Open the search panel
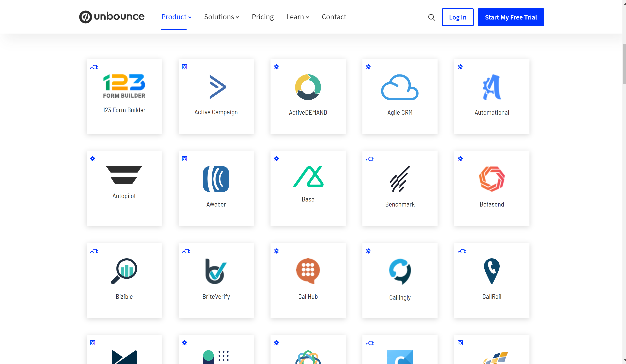626x364 pixels. click(x=431, y=17)
